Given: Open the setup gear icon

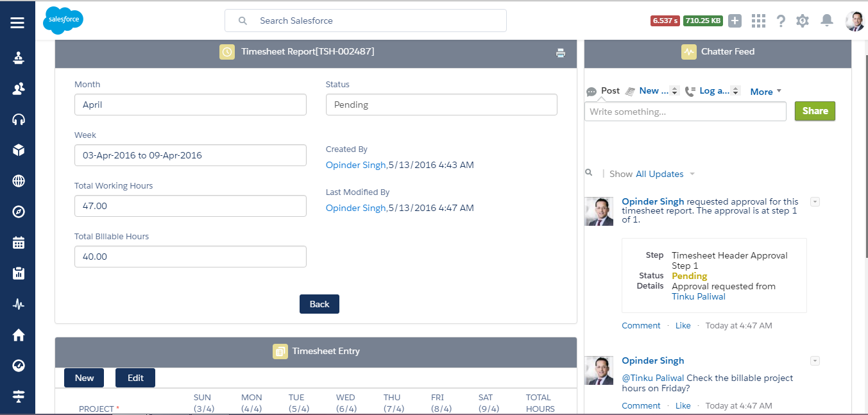Looking at the screenshot, I should pos(803,21).
